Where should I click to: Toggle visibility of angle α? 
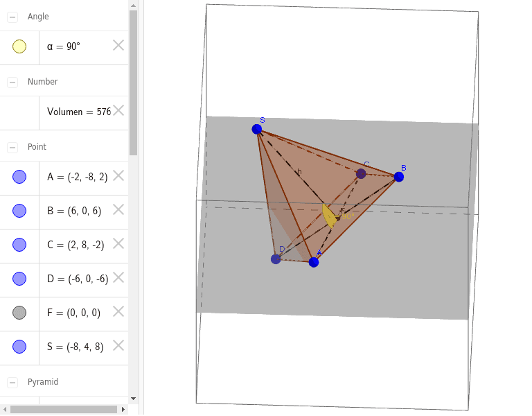19,46
